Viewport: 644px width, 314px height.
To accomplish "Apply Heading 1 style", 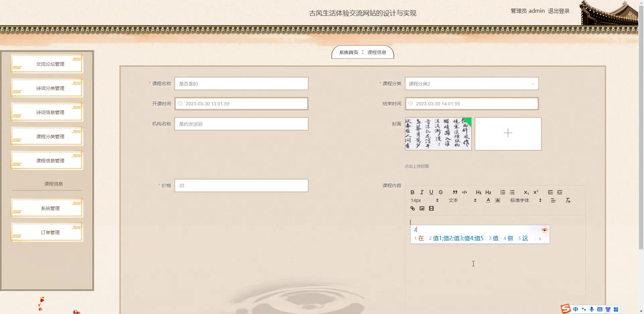I will (x=479, y=192).
